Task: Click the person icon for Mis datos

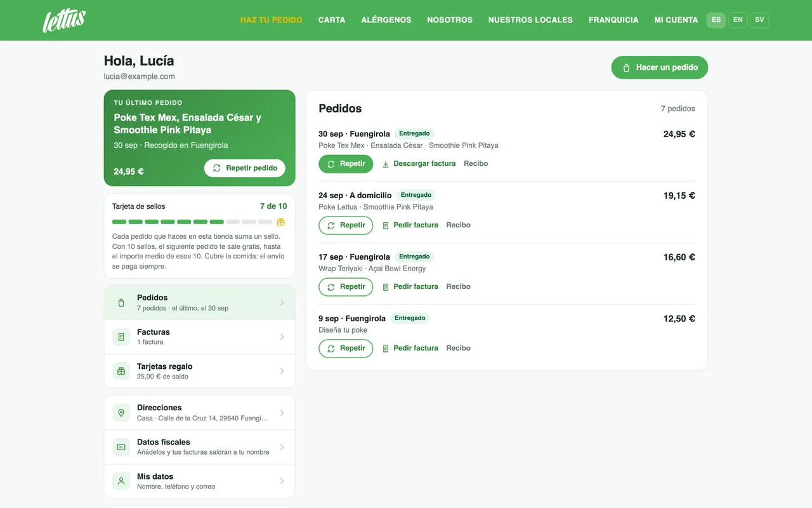Action: click(121, 481)
